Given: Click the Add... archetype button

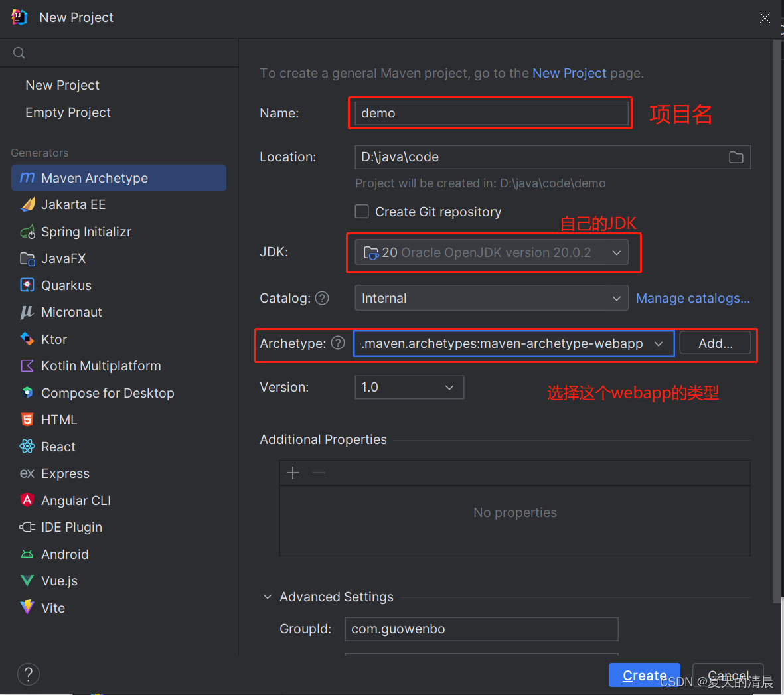Looking at the screenshot, I should click(715, 343).
